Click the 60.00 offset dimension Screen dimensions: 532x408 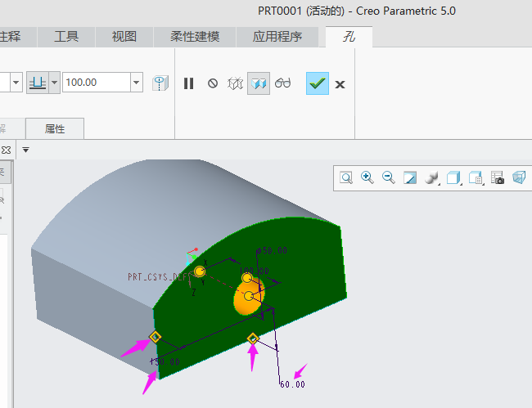(x=292, y=384)
